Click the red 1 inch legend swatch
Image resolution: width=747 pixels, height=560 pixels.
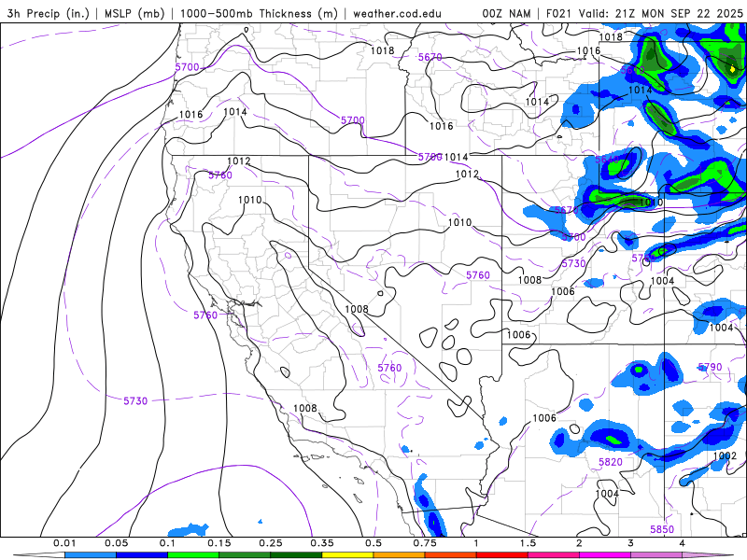[501, 555]
